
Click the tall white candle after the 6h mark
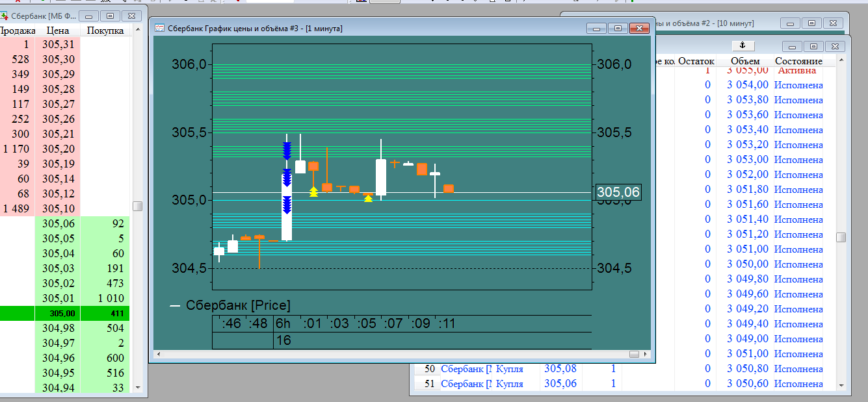point(287,207)
